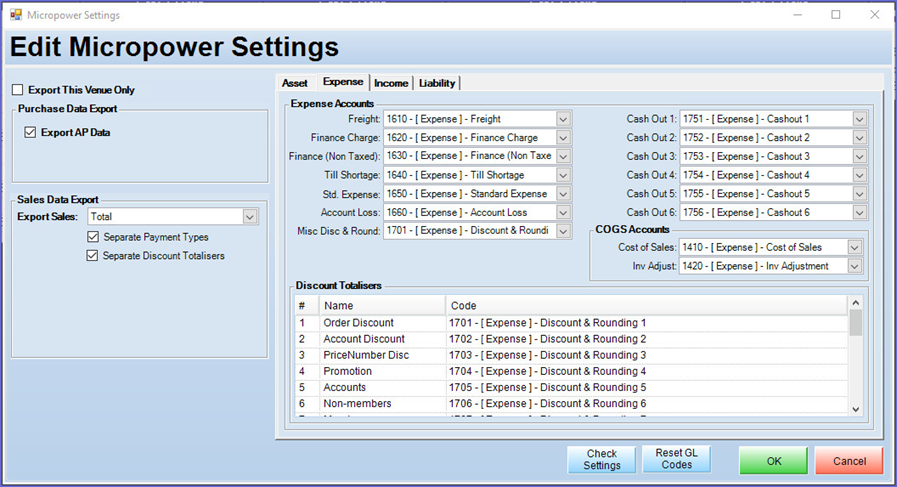Click the Micropower Settings app icon
This screenshot has width=897, height=487.
tap(15, 15)
